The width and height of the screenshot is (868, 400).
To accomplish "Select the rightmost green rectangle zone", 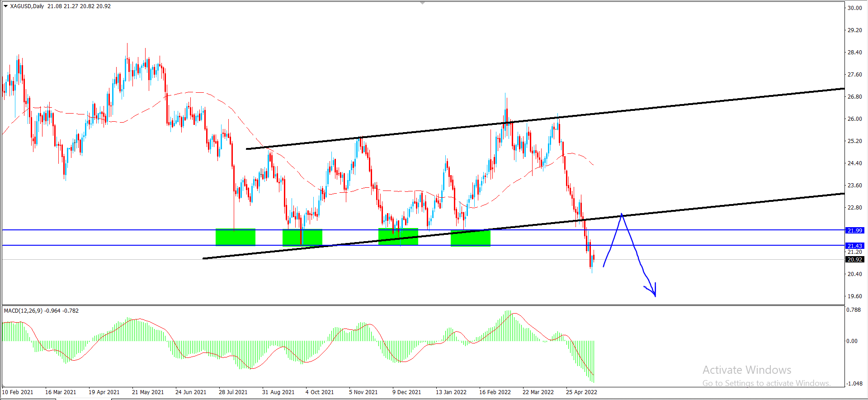I will (x=471, y=238).
